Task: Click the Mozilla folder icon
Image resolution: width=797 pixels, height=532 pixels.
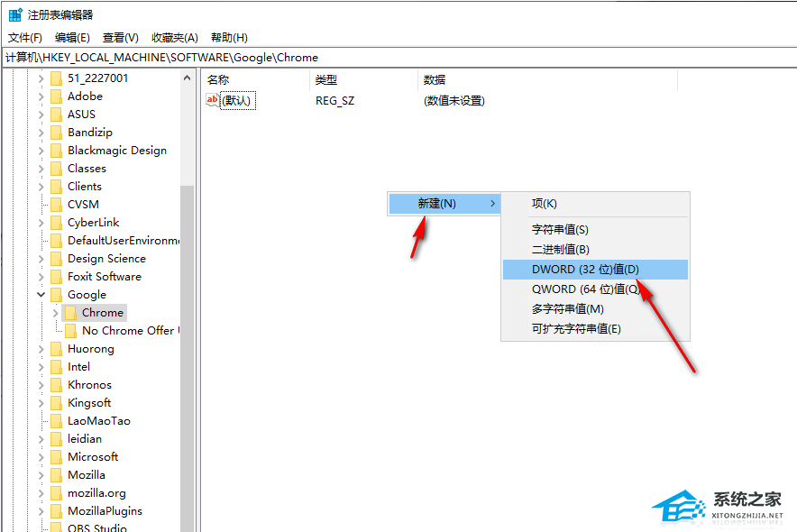Action: (57, 475)
